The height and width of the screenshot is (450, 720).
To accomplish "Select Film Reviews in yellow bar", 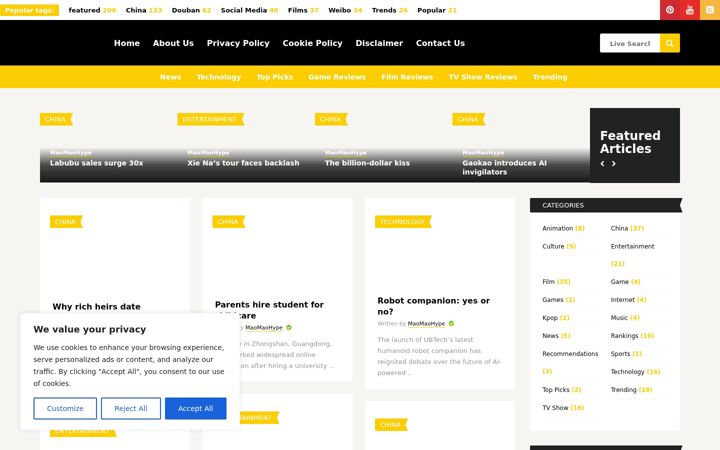I will click(x=407, y=77).
